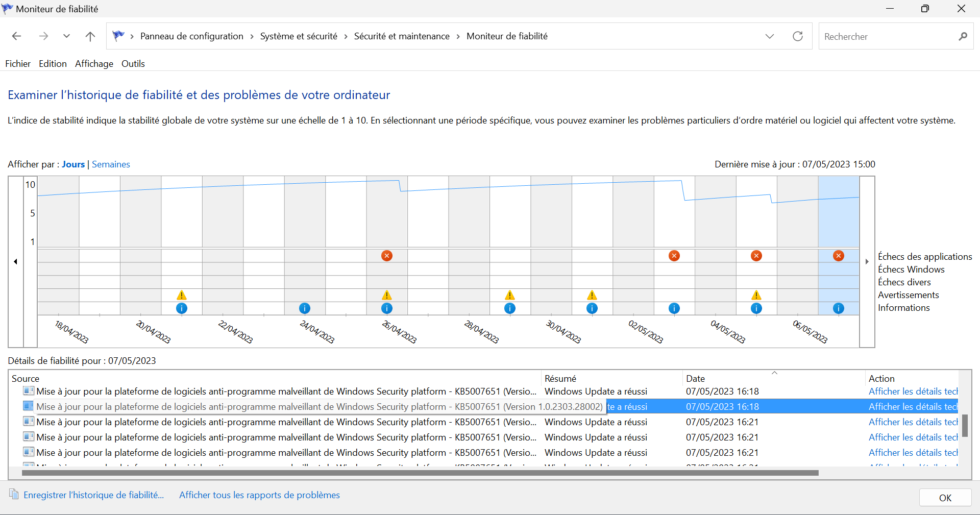
Task: Switch the chart view to Jours
Action: pyautogui.click(x=73, y=164)
